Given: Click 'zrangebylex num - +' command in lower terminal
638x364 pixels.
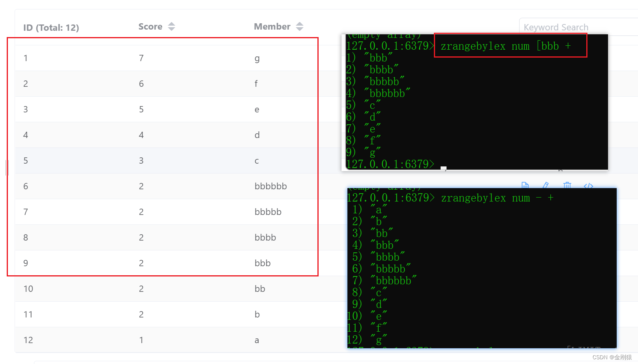Looking at the screenshot, I should click(x=497, y=198).
